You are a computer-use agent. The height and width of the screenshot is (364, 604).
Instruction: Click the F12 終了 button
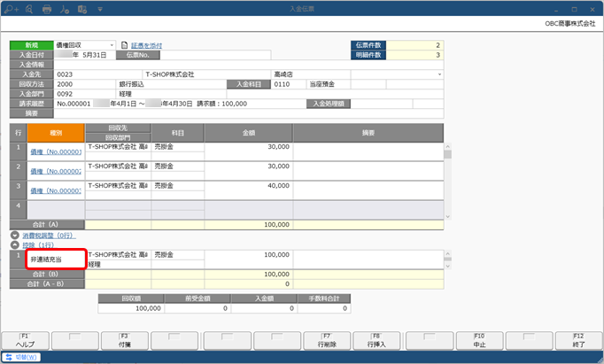(578, 340)
